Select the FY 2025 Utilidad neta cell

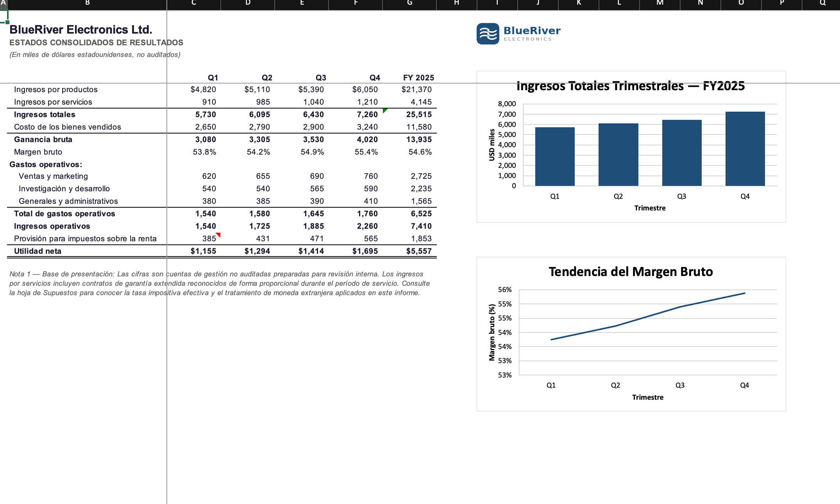410,251
